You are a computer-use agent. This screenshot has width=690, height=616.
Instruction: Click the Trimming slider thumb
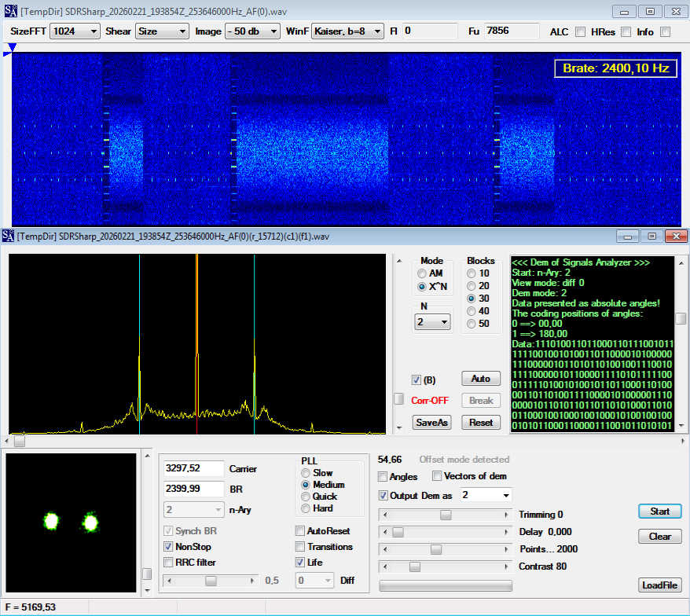tap(446, 515)
